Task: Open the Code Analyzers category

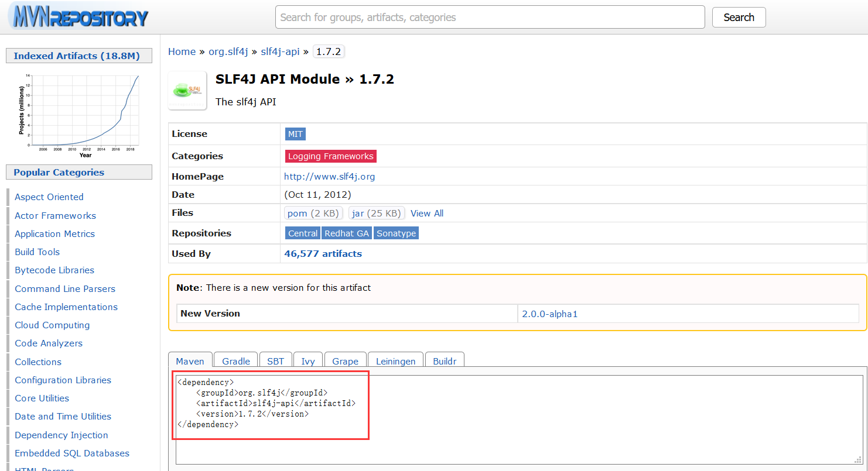Action: click(49, 343)
